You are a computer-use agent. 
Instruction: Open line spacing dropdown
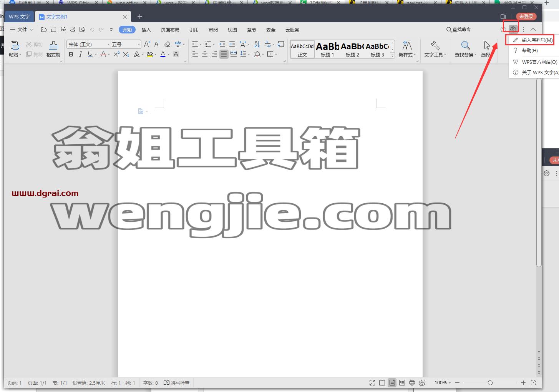[x=248, y=54]
